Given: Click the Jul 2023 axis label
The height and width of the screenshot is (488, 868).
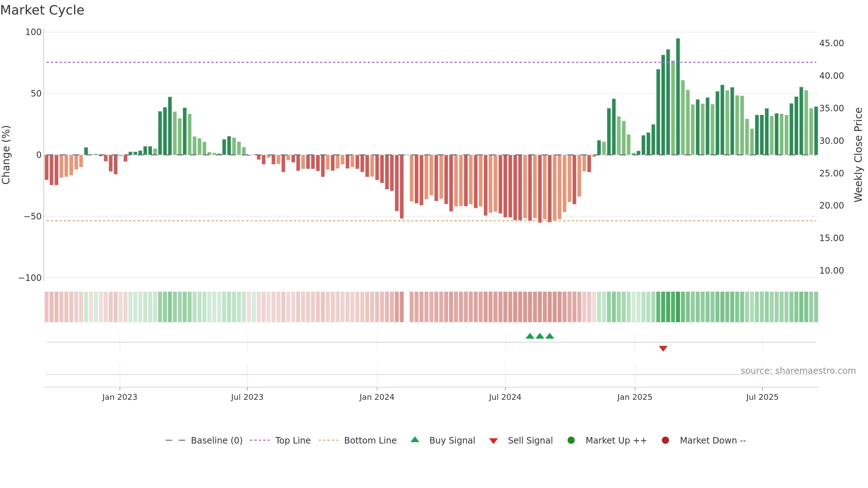Looking at the screenshot, I should click(247, 397).
